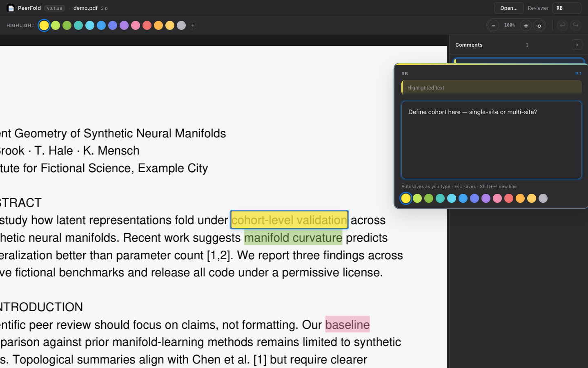Click the 'Highlighted text' quote bar
Image resolution: width=588 pixels, height=368 pixels.
(492, 88)
